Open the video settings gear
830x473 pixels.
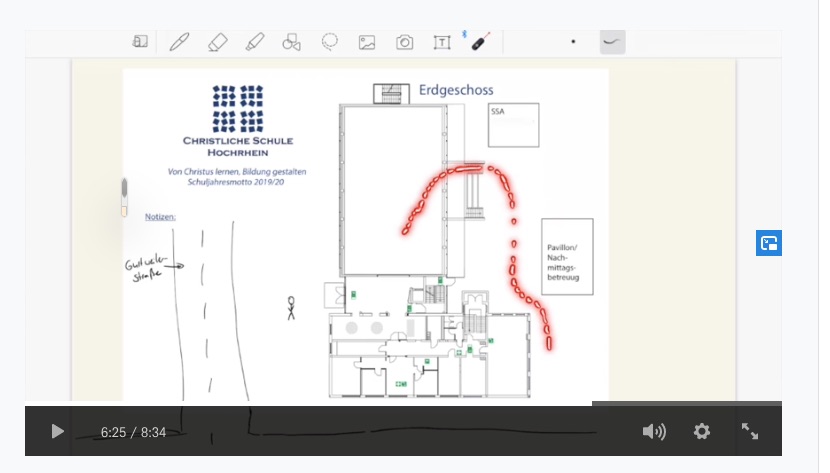702,431
